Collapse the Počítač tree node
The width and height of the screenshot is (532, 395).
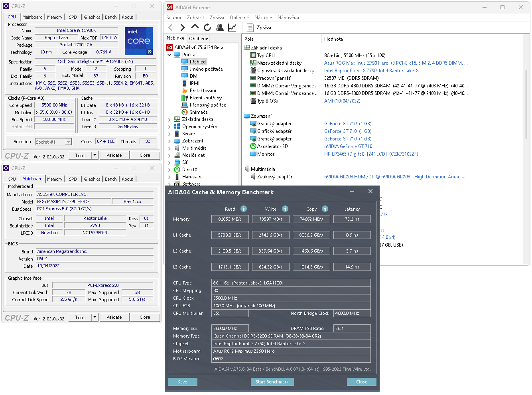(169, 55)
